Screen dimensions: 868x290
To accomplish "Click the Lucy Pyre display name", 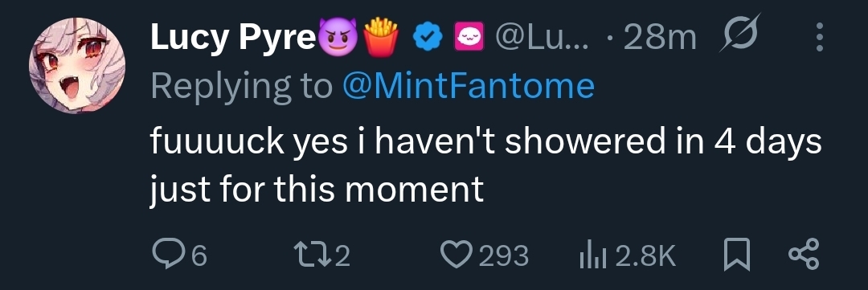I will click(232, 39).
